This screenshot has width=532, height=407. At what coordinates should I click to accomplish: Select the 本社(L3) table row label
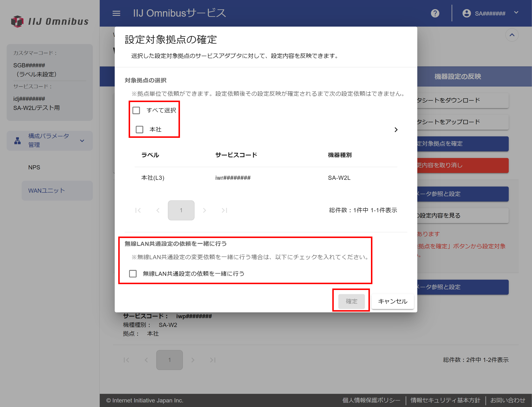click(x=153, y=178)
